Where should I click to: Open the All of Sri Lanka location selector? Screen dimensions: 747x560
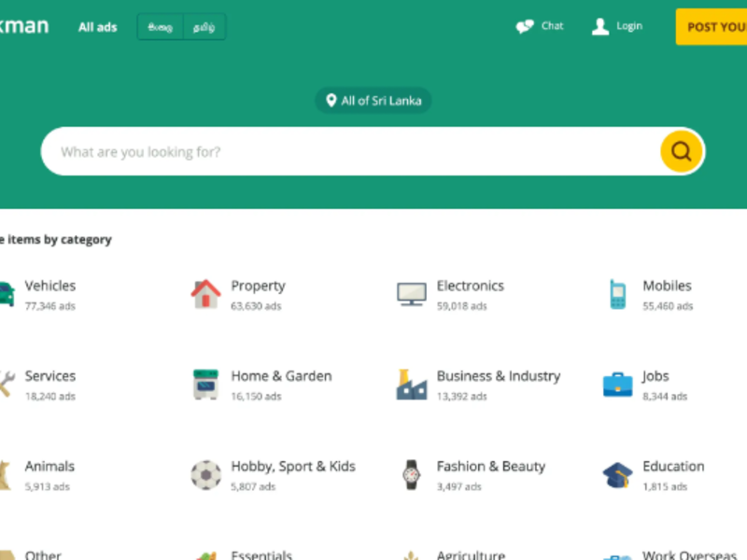point(373,101)
